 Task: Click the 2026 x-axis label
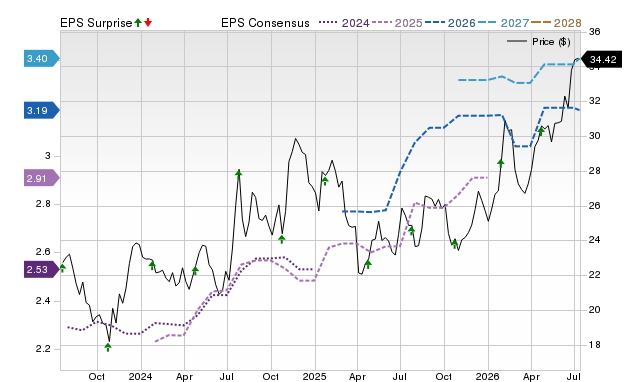488,376
